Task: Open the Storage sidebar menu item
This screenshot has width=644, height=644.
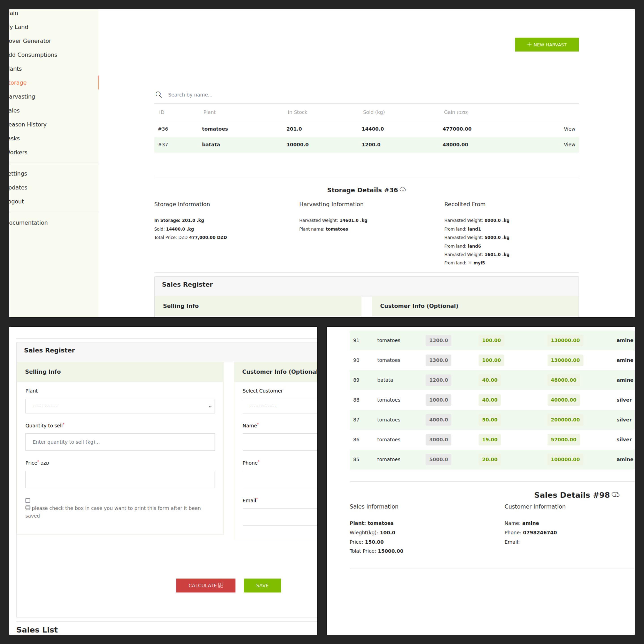Action: [18, 83]
